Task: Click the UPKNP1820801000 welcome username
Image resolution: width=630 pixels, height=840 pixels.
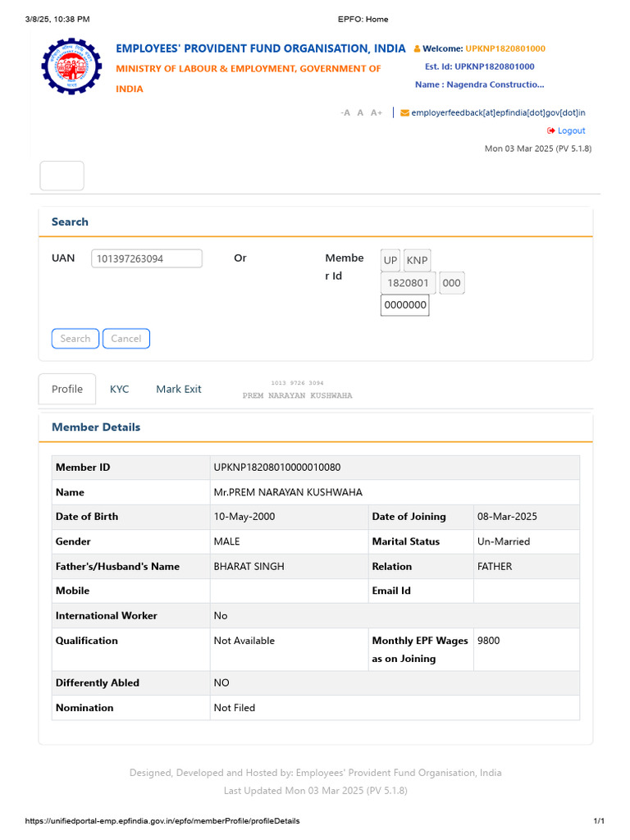Action: (505, 49)
